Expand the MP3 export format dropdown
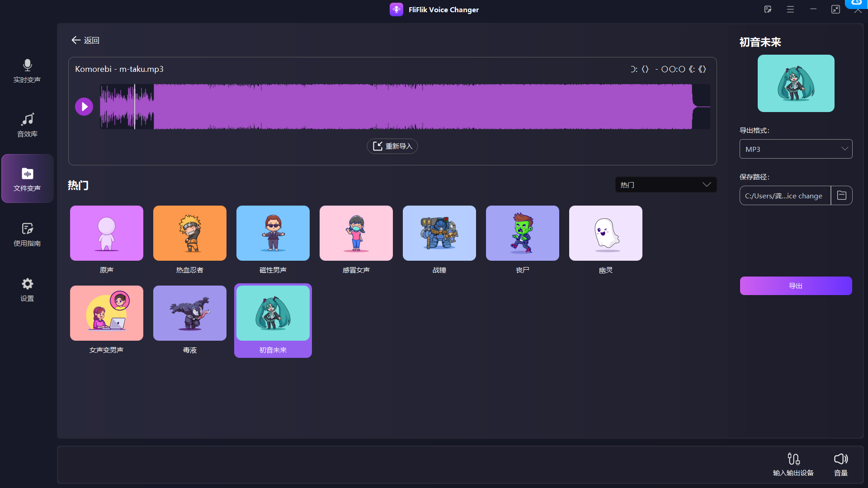The height and width of the screenshot is (488, 868). click(x=796, y=149)
